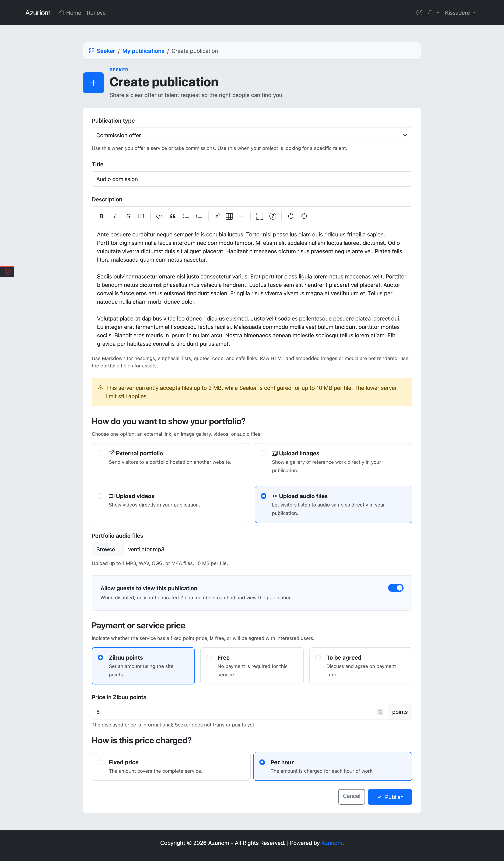Screen dimensions: 504x861
Task: Expand the Kissadere user menu
Action: click(460, 13)
